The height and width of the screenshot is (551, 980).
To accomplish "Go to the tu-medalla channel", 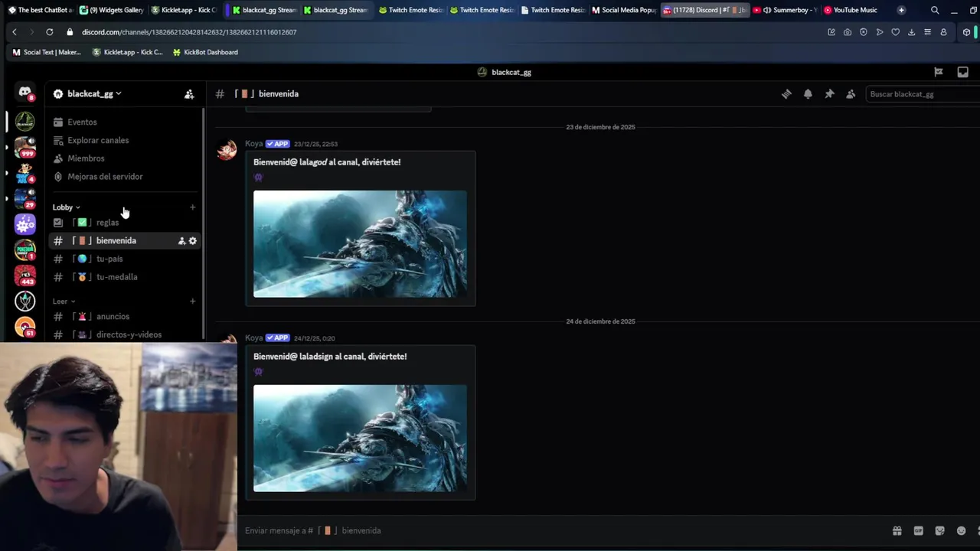I will [125, 277].
